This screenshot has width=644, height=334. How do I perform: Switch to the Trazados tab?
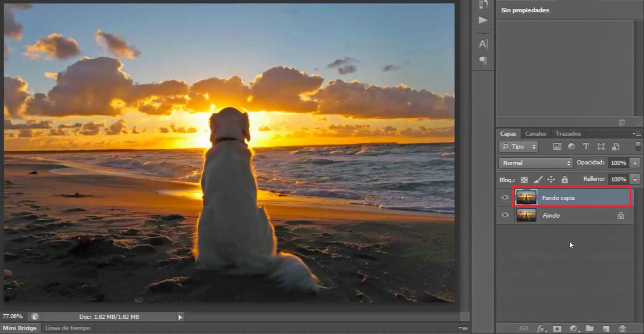568,134
